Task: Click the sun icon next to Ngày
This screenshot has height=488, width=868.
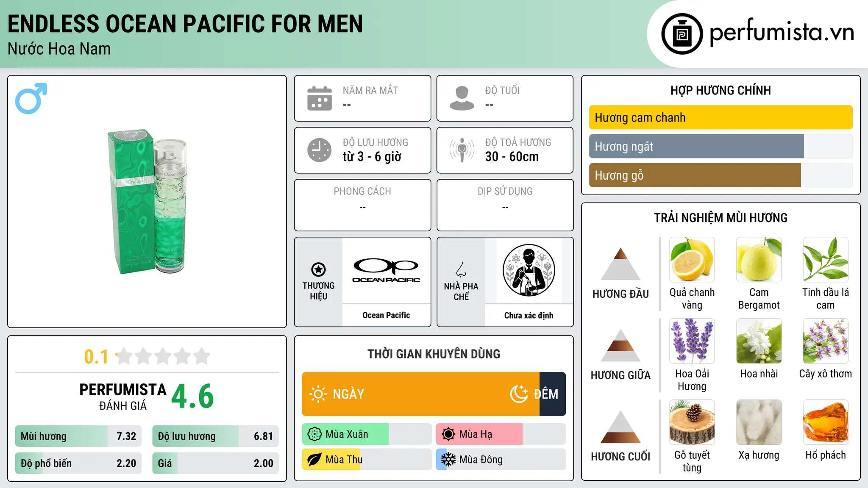Action: (x=318, y=394)
